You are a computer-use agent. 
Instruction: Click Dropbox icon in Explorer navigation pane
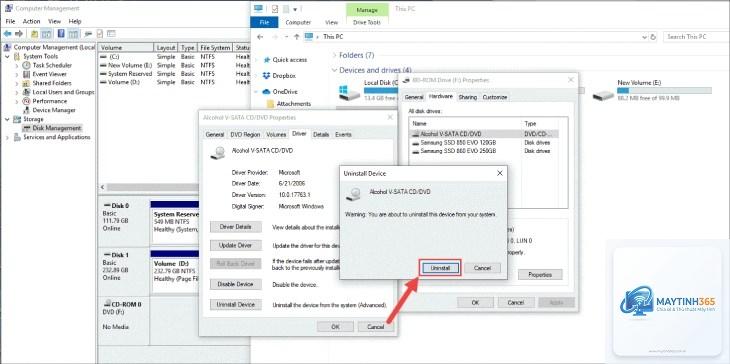pos(266,75)
